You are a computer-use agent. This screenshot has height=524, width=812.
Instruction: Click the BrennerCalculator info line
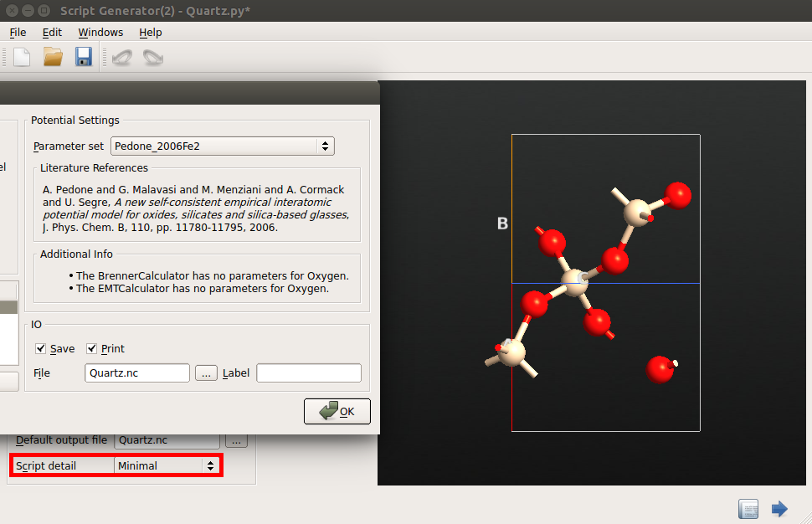tap(213, 275)
